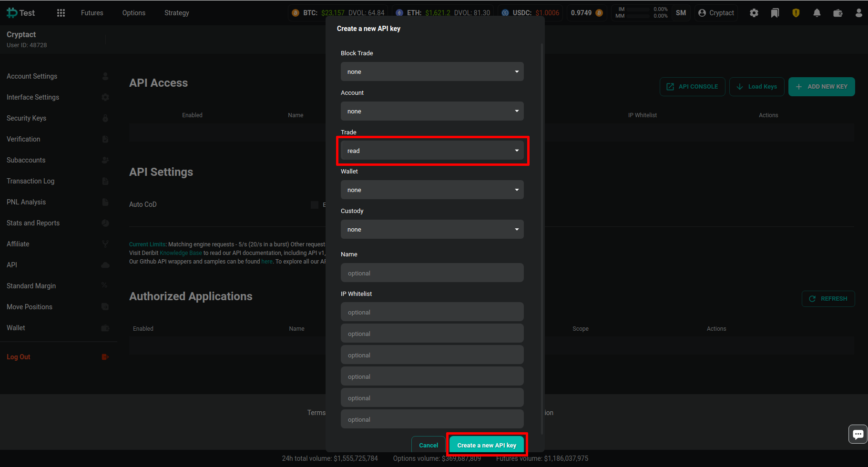868x467 pixels.
Task: Open the Trade permission dropdown set to read
Action: pos(432,151)
